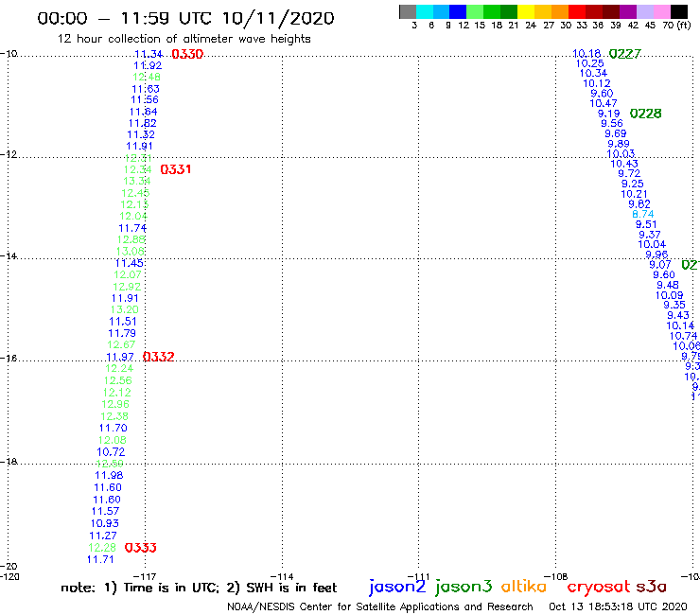
Task: Click the cyan legend swatch
Action: click(x=425, y=11)
